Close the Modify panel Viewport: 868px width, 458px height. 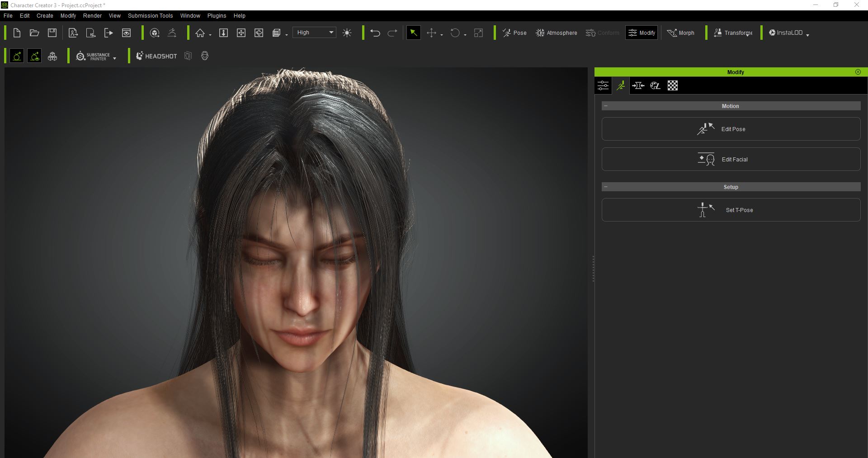(858, 72)
